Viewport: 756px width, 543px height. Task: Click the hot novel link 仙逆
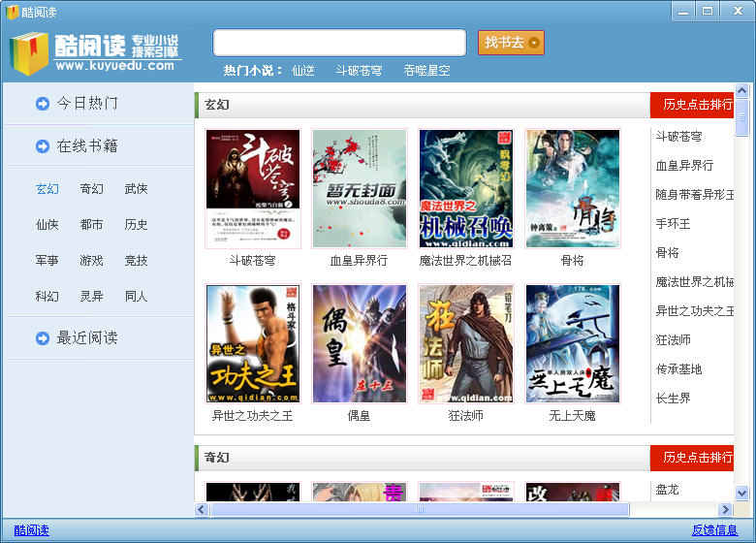(303, 71)
